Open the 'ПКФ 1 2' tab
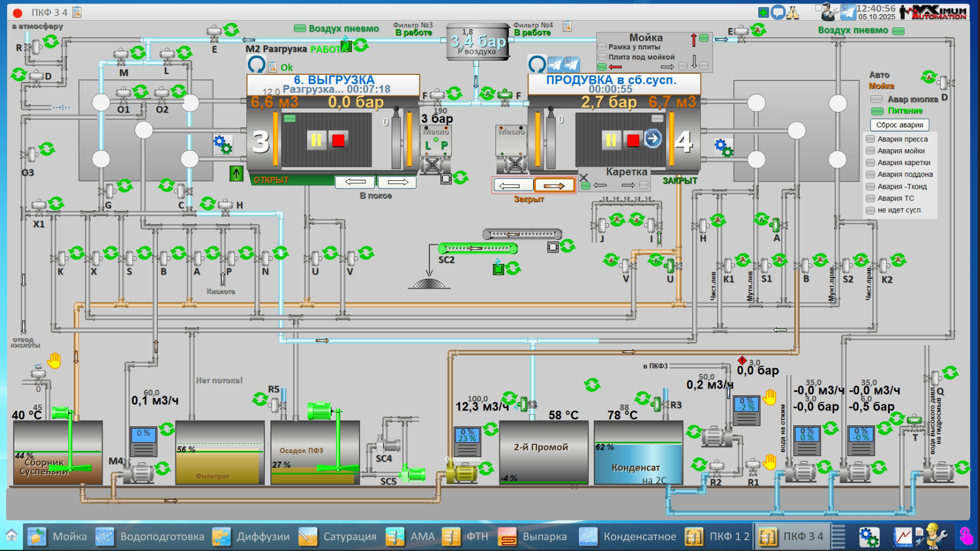980x551 pixels. click(x=718, y=536)
